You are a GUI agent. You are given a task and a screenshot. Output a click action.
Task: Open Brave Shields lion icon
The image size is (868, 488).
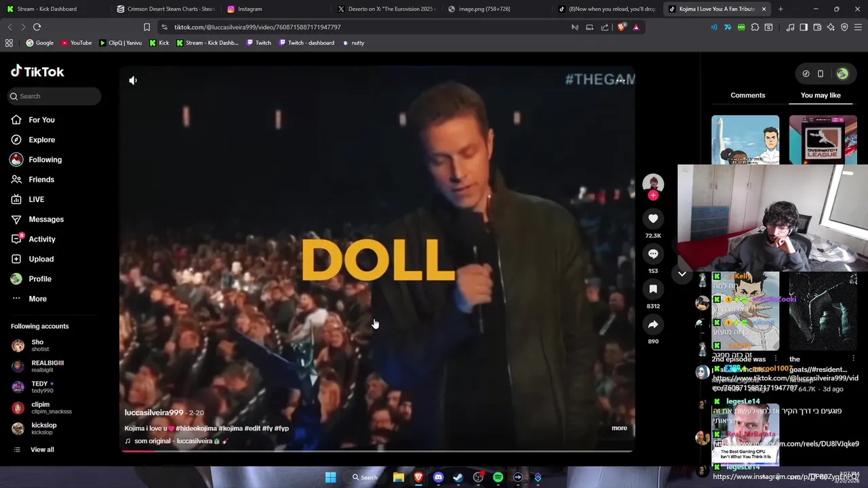pyautogui.click(x=622, y=27)
